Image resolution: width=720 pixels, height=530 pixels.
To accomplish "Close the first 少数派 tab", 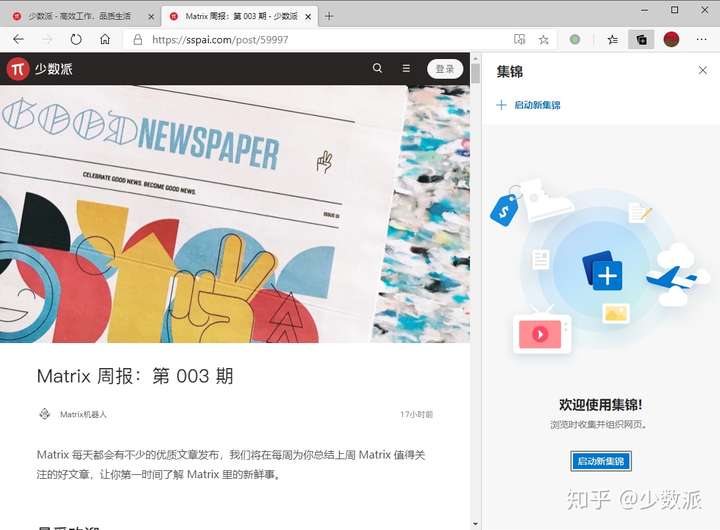I will tap(151, 17).
